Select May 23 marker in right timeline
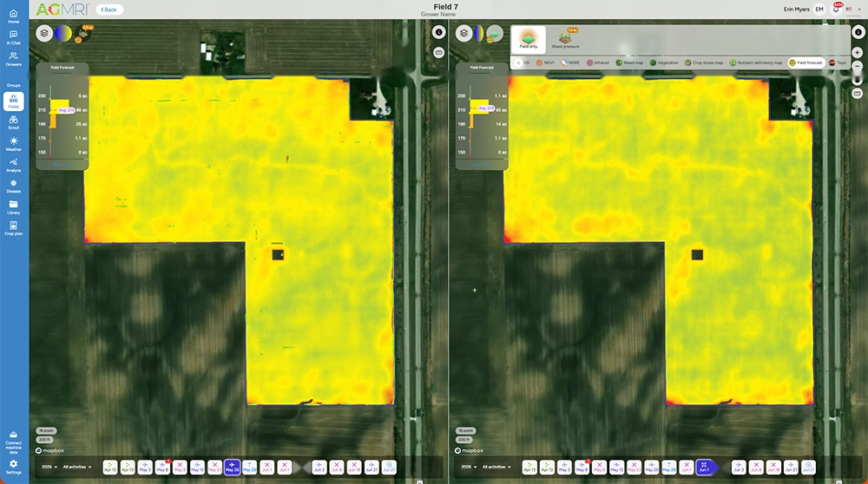Viewport: 868px width, 484px height. click(634, 467)
